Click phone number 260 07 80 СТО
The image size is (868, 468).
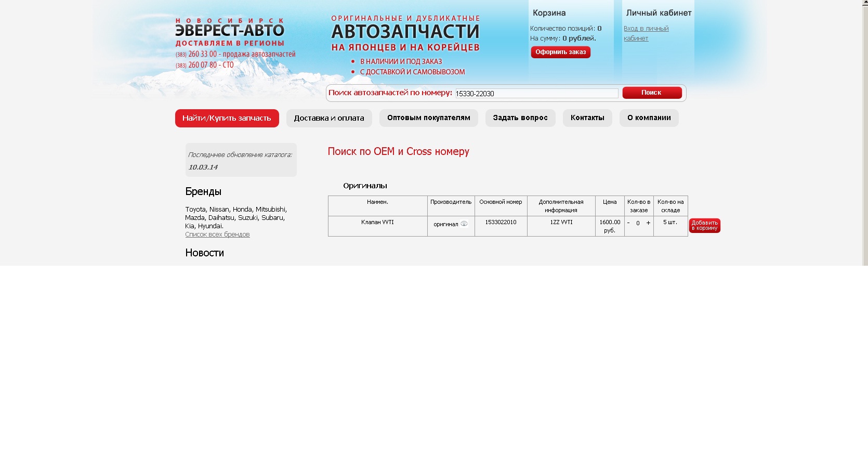point(205,65)
